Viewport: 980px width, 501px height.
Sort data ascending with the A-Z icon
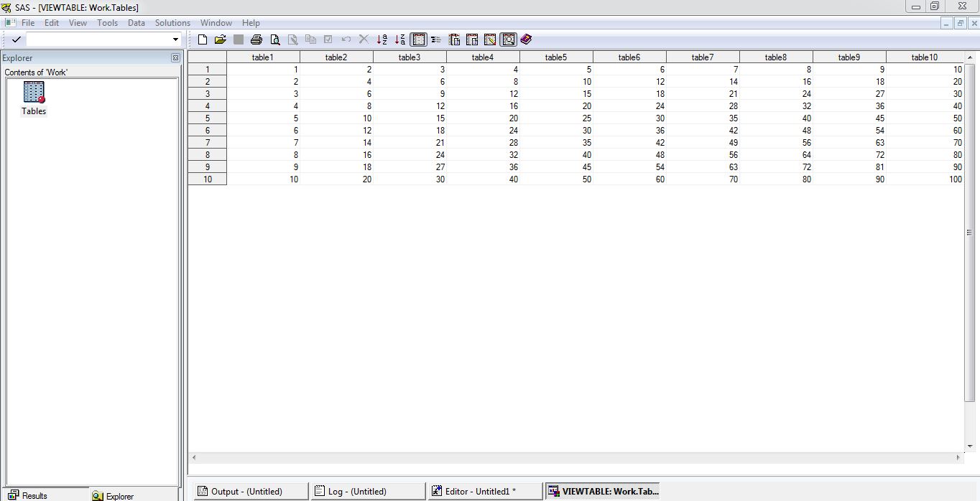(382, 39)
